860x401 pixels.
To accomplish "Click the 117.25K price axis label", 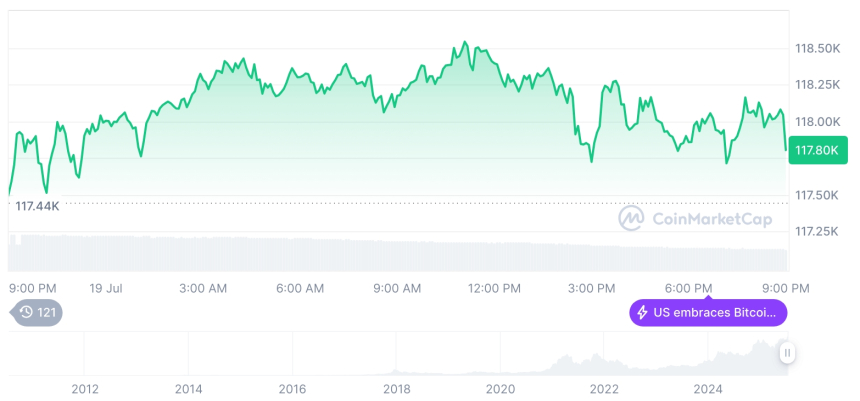I will coord(816,231).
